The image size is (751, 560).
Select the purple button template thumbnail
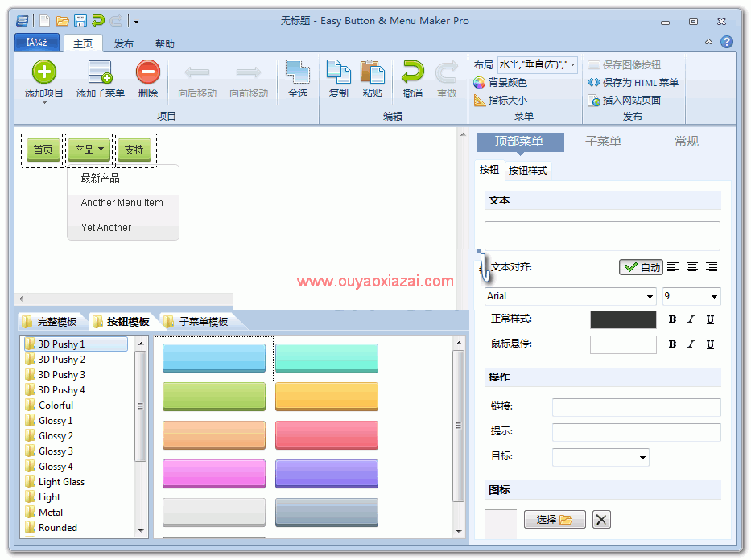click(327, 474)
